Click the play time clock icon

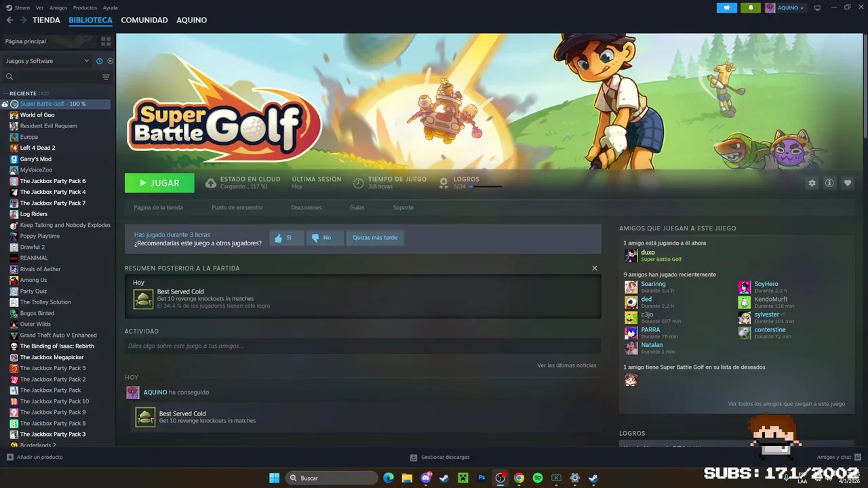tap(358, 183)
